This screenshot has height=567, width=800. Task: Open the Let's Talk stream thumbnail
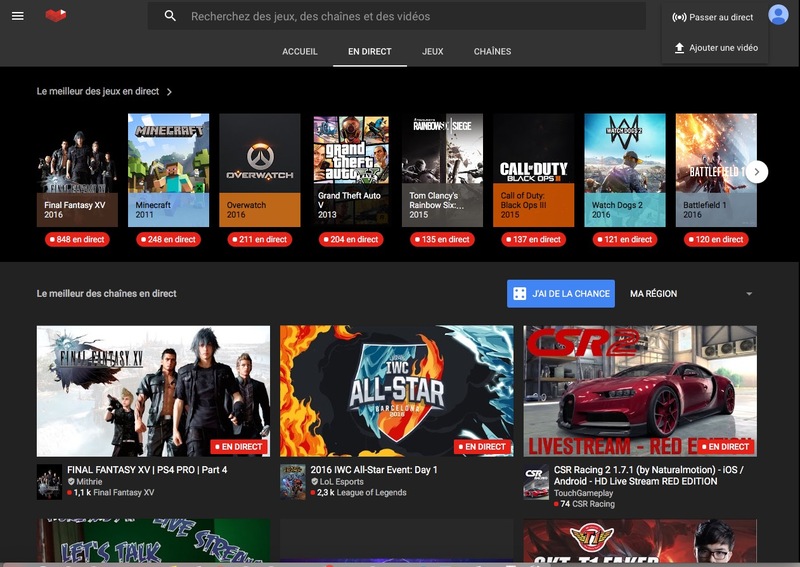pyautogui.click(x=154, y=541)
